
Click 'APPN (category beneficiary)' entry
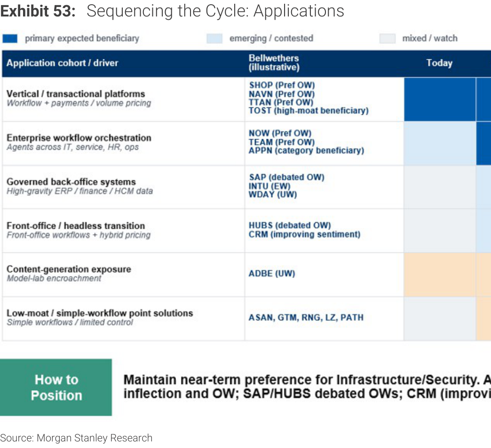tap(307, 151)
